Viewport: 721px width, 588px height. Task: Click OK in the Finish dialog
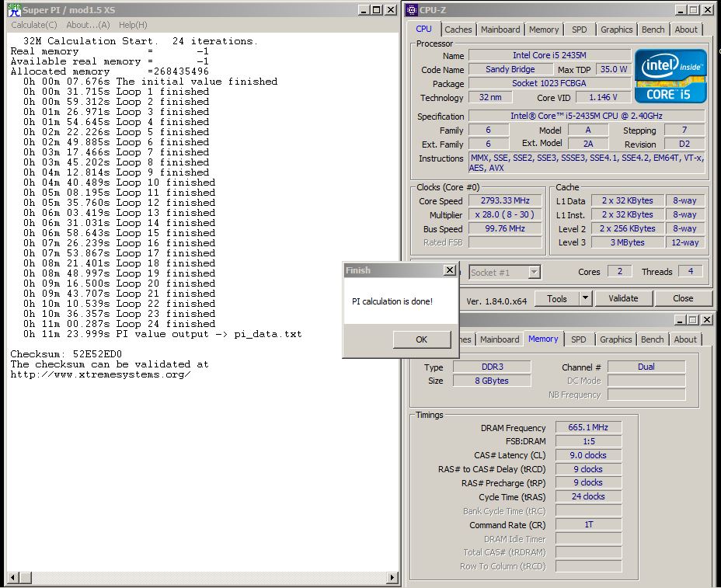[422, 339]
